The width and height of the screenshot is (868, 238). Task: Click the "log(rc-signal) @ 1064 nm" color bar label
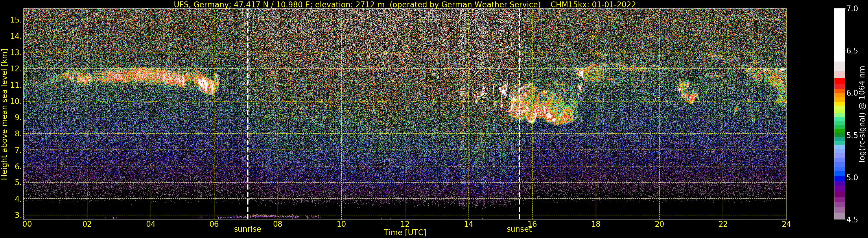862,114
